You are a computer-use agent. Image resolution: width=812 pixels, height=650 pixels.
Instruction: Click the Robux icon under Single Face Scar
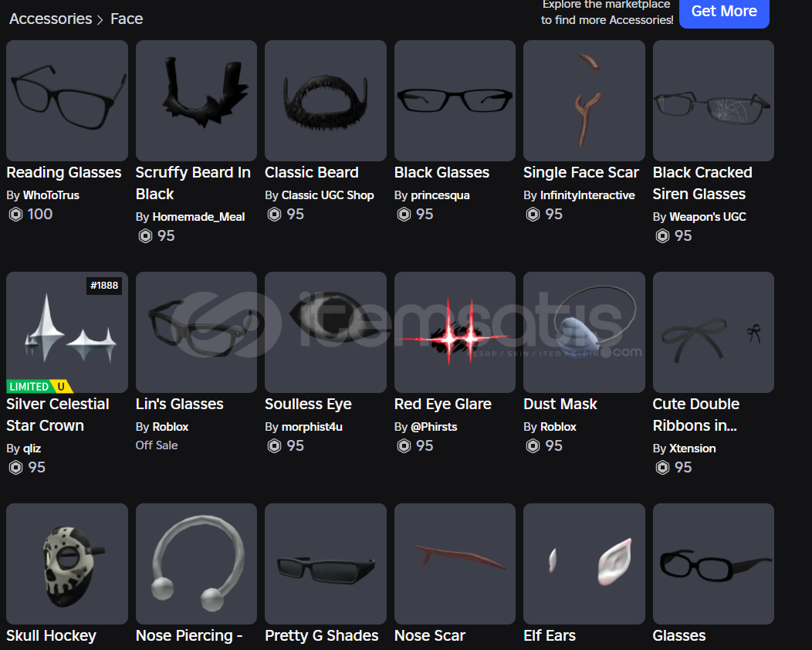[x=533, y=215]
